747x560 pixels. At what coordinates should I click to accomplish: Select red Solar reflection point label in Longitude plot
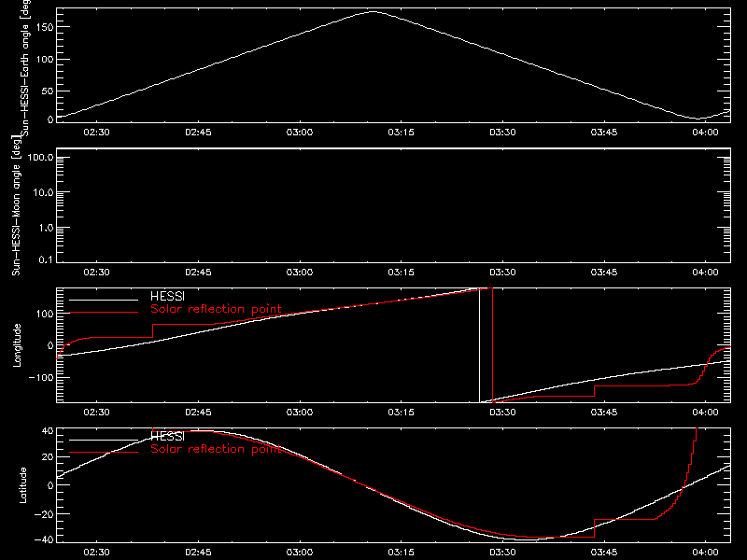click(216, 309)
